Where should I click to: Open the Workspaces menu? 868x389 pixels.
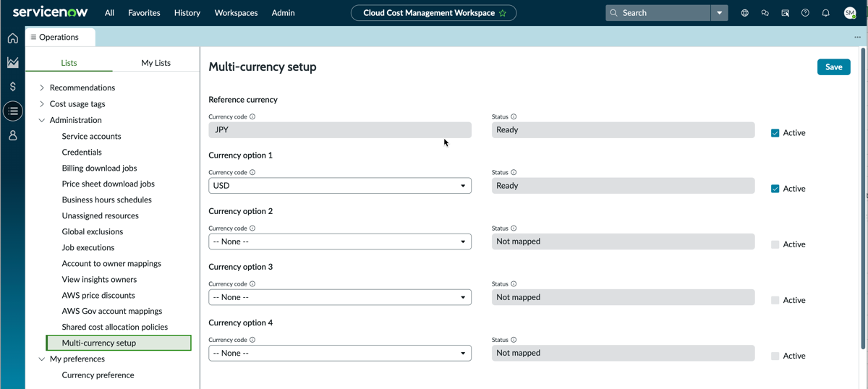pyautogui.click(x=236, y=13)
